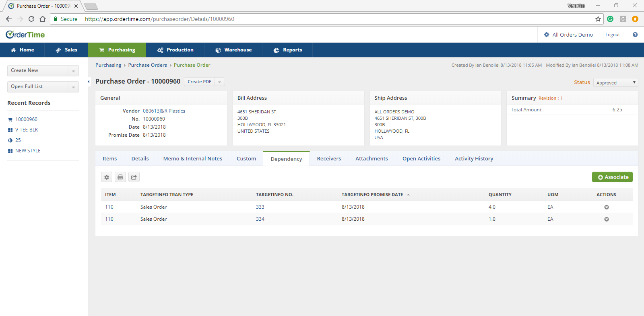This screenshot has height=316, width=644.
Task: Open recent record 10000960
Action: (x=26, y=119)
